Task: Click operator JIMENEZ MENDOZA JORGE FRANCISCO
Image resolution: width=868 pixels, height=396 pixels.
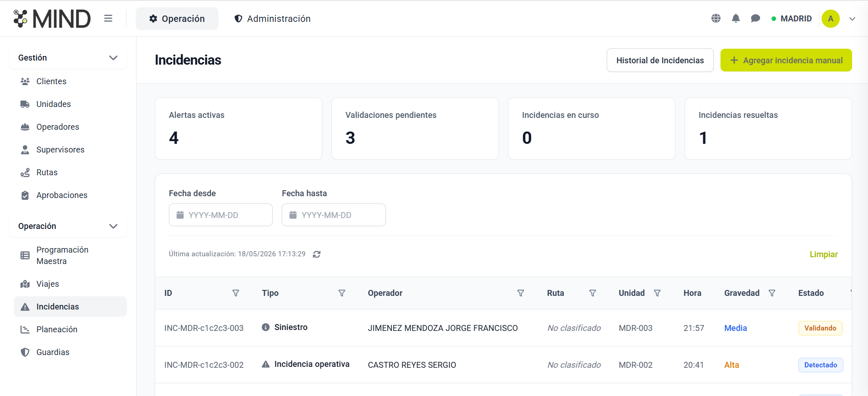Action: (443, 328)
